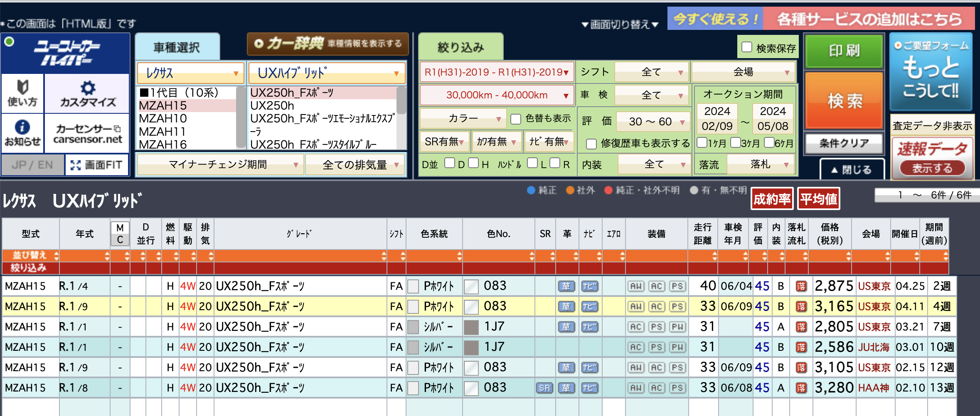980x416 pixels.
Task: Open the 全ての排気量 dropdown
Action: pos(355,165)
